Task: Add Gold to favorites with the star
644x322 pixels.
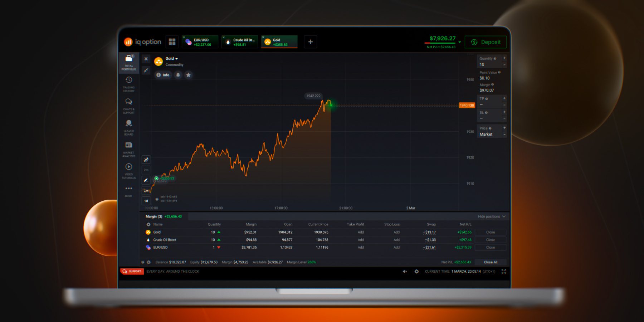Action: [x=189, y=75]
